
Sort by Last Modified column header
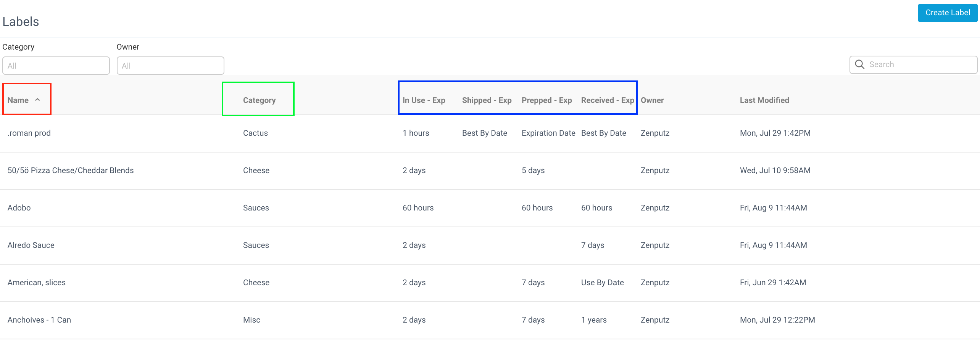coord(764,100)
